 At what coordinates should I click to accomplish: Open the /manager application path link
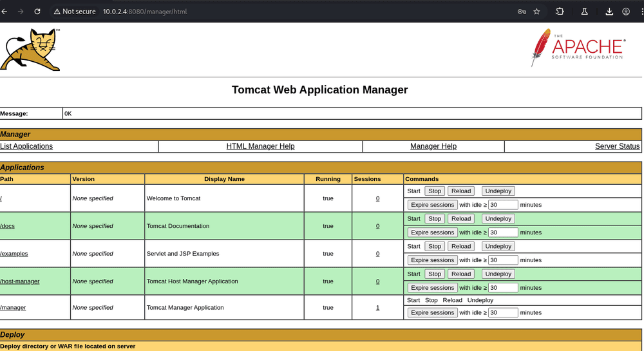pyautogui.click(x=13, y=307)
